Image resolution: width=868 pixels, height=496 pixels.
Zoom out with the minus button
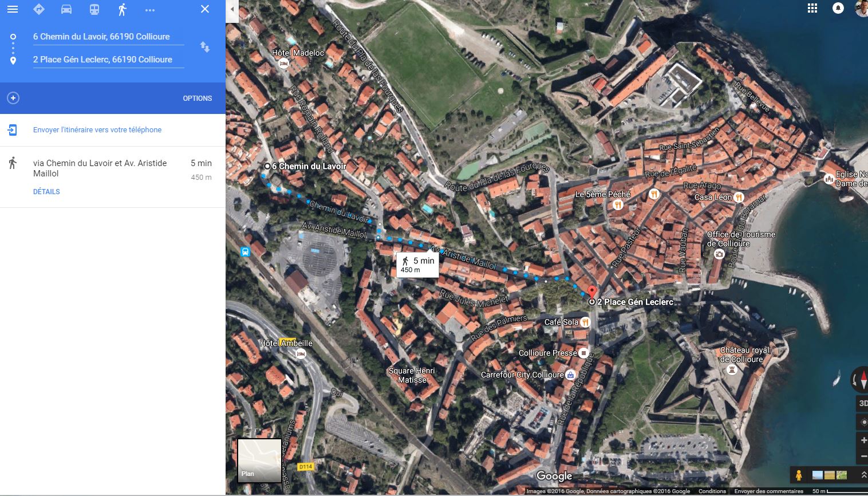tap(863, 457)
